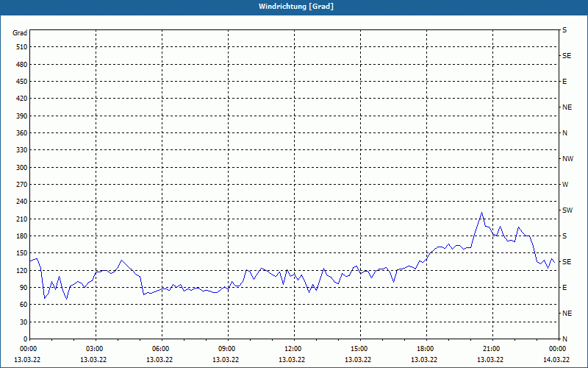Click the 30 y-axis tick label
588x368 pixels.
[24, 322]
